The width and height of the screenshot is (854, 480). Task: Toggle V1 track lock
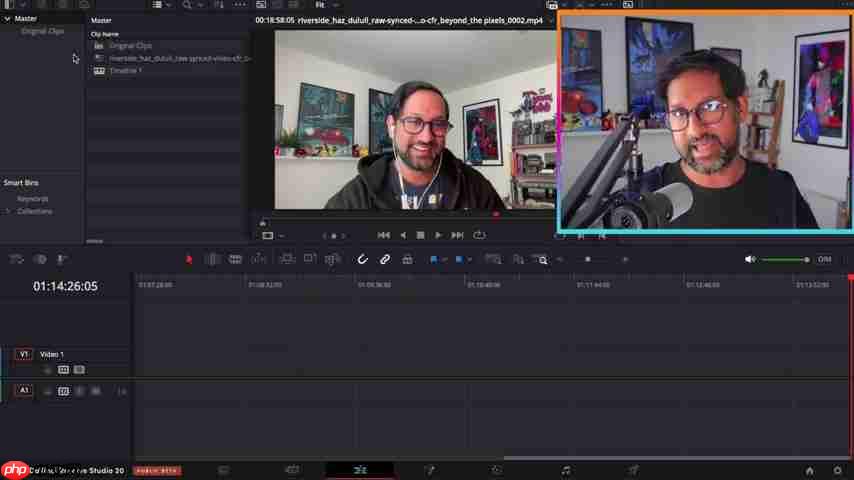point(47,370)
